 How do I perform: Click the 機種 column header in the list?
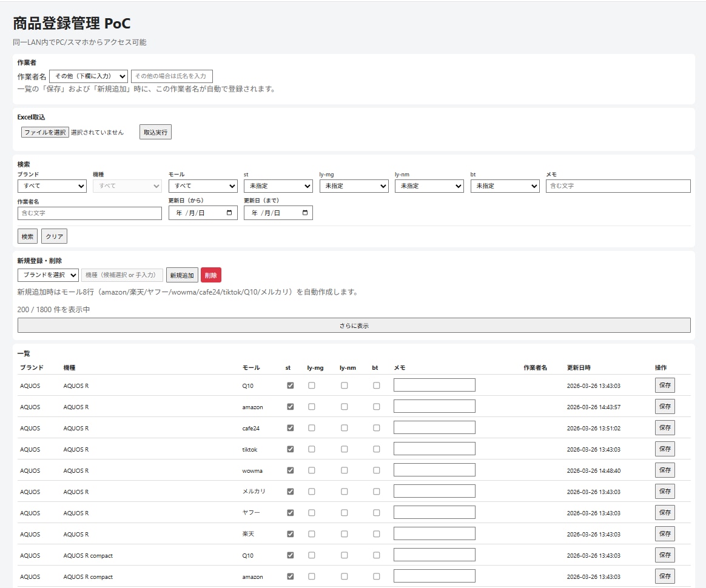pyautogui.click(x=69, y=367)
